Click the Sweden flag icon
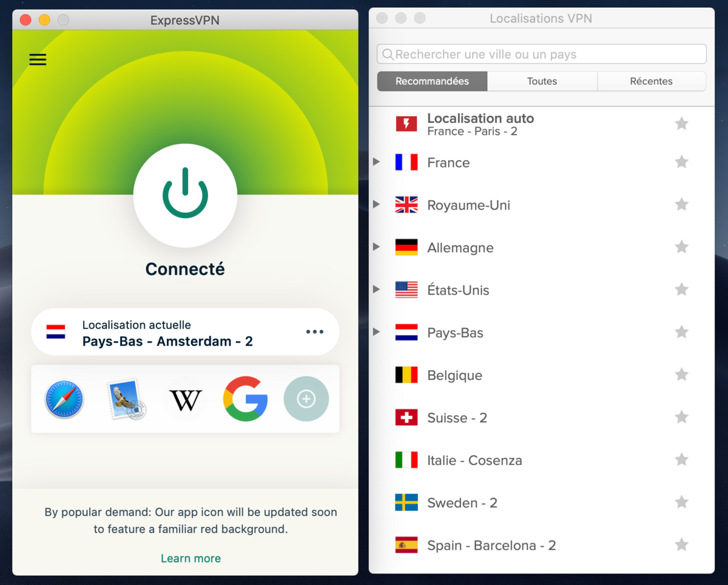This screenshot has width=728, height=585. [x=406, y=503]
